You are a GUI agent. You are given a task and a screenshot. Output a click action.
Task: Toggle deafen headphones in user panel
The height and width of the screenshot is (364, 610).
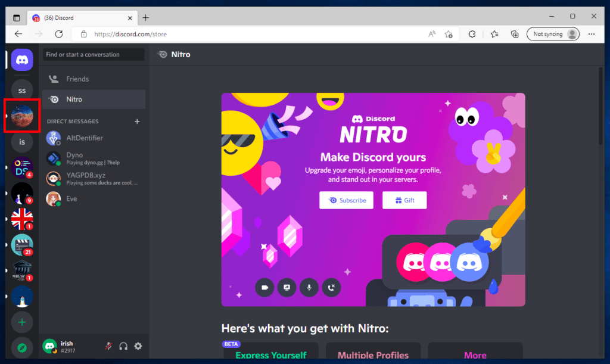tap(123, 346)
